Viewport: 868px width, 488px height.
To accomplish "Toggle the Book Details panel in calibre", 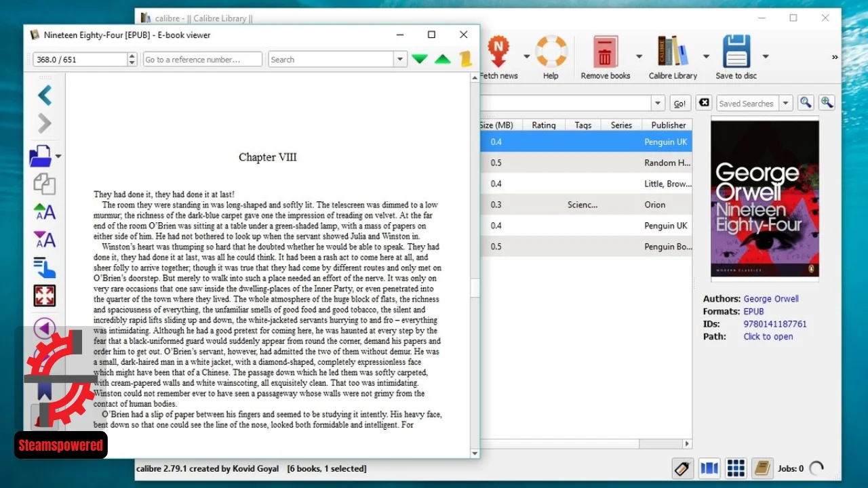I will pyautogui.click(x=763, y=468).
